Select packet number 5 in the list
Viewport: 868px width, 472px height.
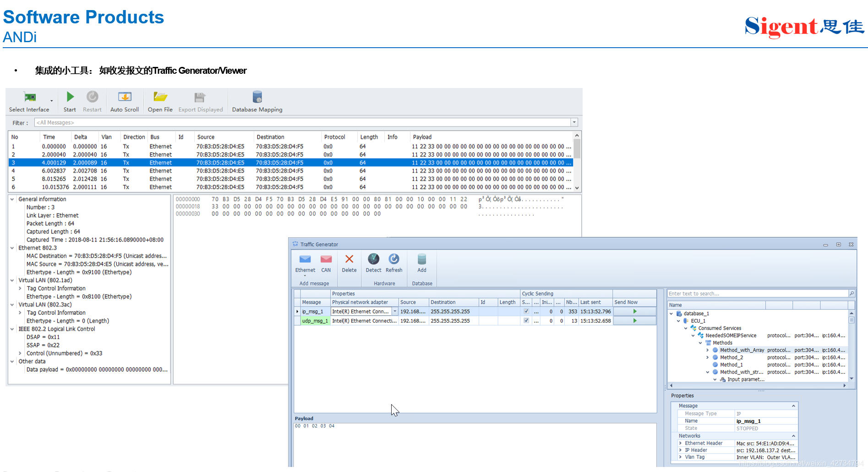(291, 179)
